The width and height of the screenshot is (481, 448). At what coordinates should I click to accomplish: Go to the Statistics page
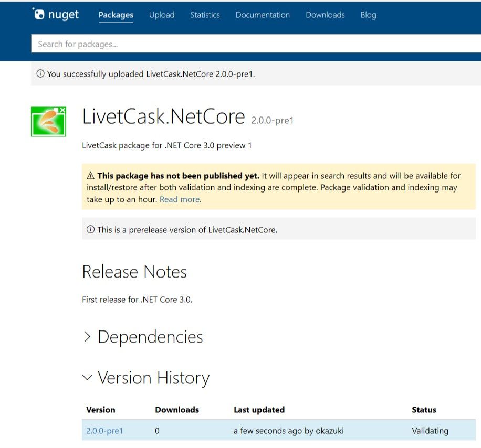pyautogui.click(x=205, y=15)
